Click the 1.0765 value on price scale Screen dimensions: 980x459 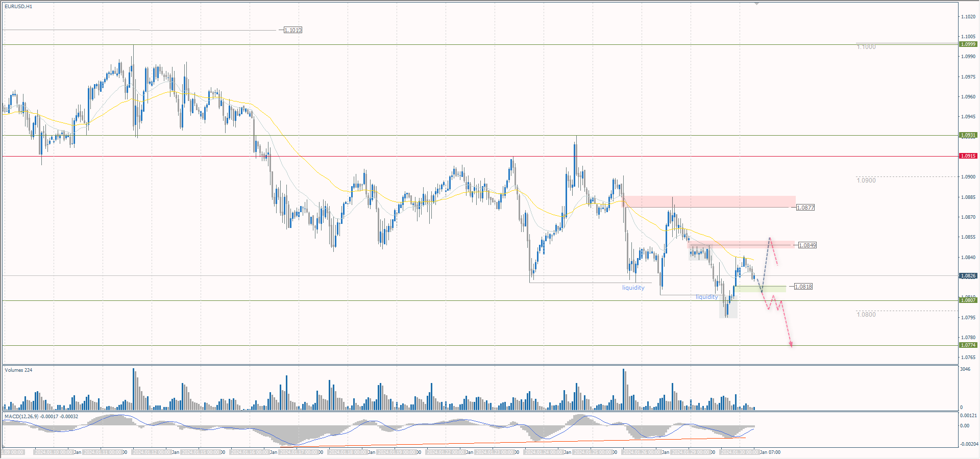point(968,358)
